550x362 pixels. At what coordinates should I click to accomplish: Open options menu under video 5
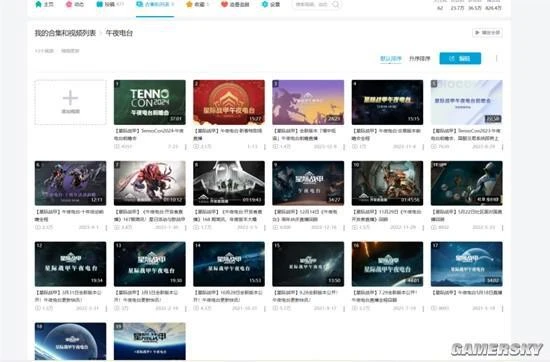click(502, 147)
